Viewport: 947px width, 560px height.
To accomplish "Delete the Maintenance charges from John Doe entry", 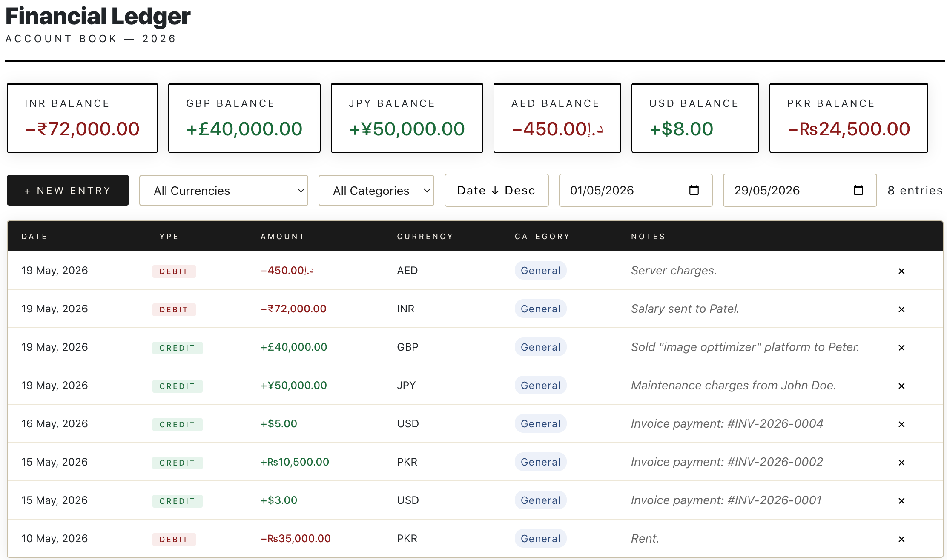I will (901, 386).
